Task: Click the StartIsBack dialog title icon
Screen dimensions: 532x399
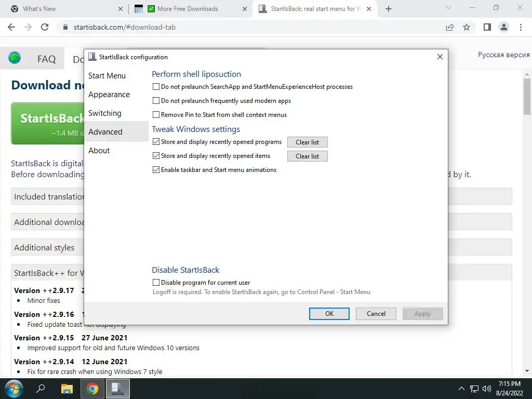Action: point(92,57)
